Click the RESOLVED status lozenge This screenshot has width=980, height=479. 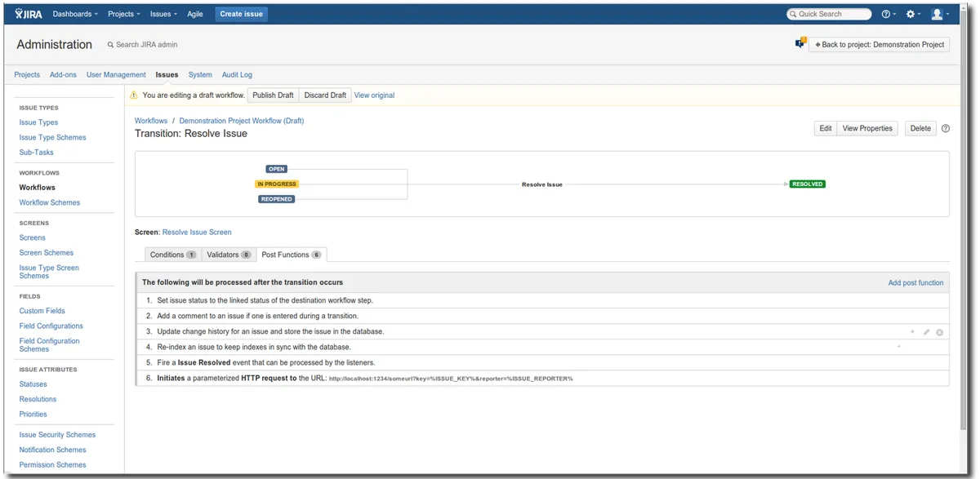(x=808, y=184)
